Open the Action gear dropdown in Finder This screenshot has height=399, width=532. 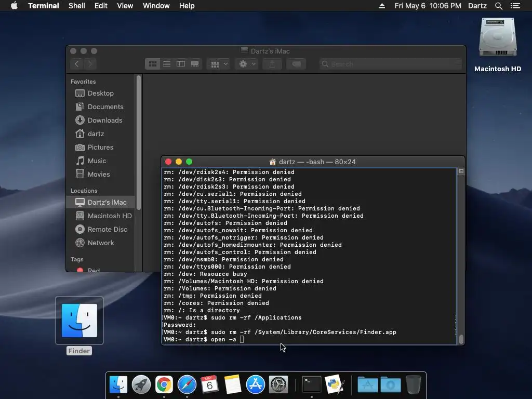click(247, 64)
